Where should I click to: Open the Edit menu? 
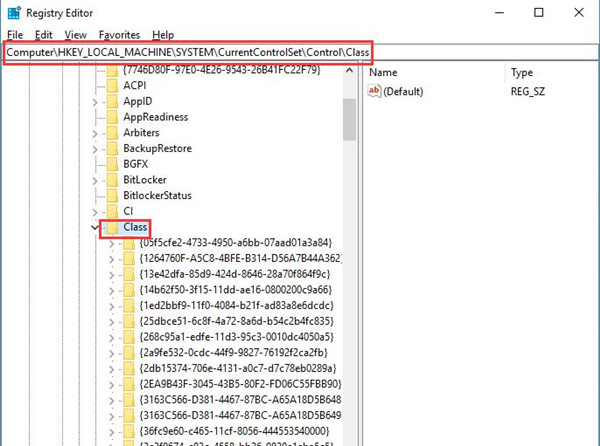44,35
